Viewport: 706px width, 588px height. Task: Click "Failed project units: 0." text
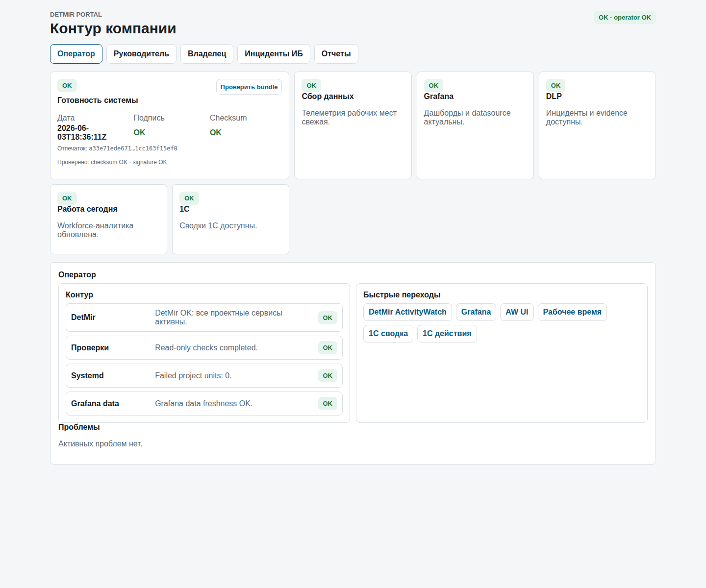[x=193, y=376]
